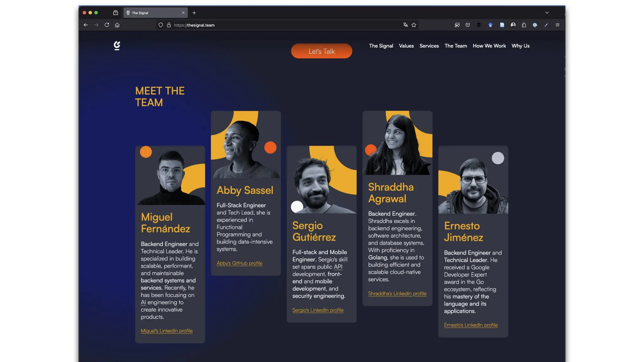Go to The Team navigation item

click(456, 46)
